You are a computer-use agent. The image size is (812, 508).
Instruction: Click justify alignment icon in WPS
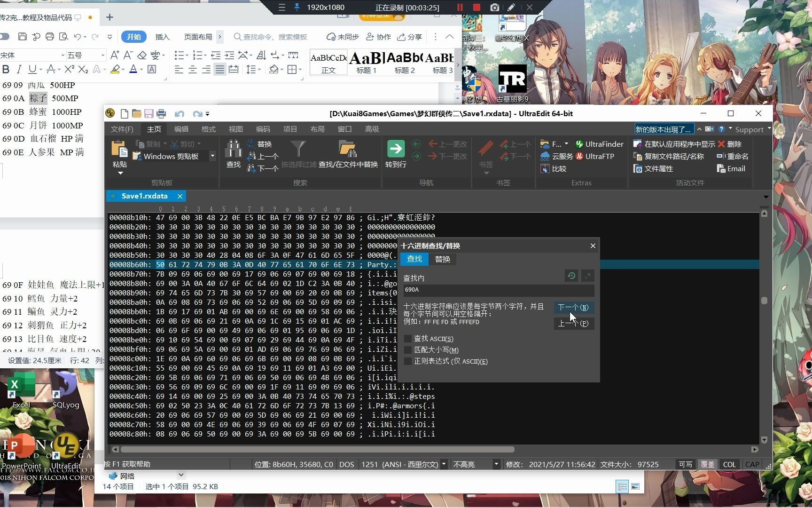pyautogui.click(x=220, y=70)
